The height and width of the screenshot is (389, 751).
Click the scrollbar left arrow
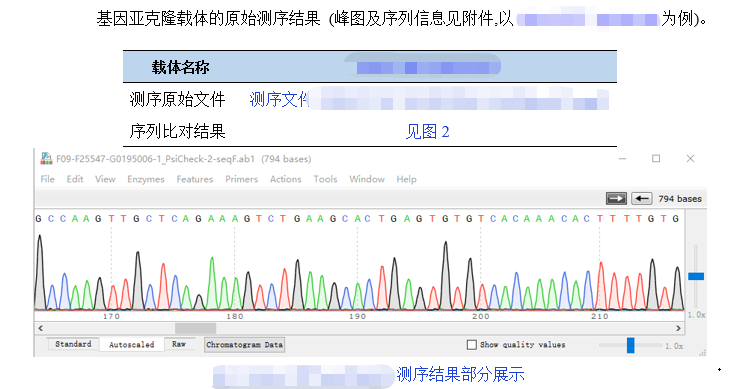(x=41, y=328)
